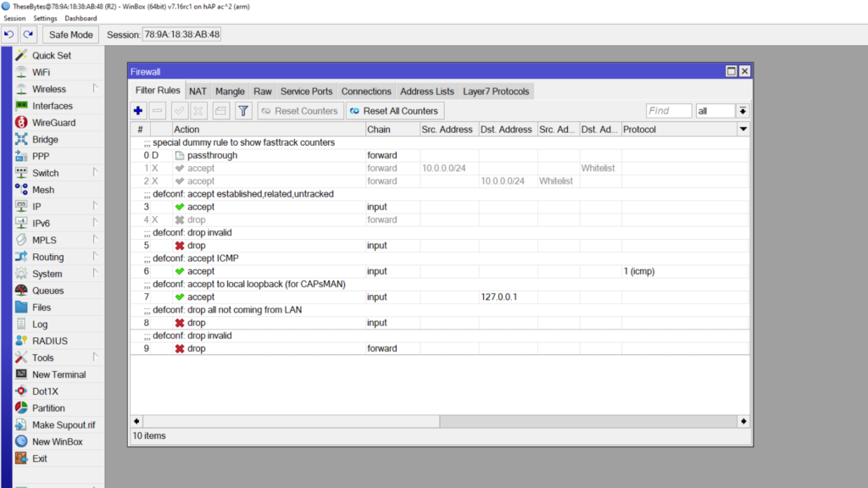Open the Settings menu
Image resolution: width=868 pixels, height=488 pixels.
(46, 18)
